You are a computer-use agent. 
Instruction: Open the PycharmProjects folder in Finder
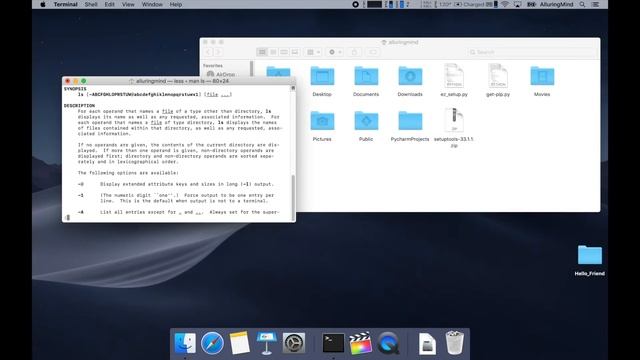[410, 121]
